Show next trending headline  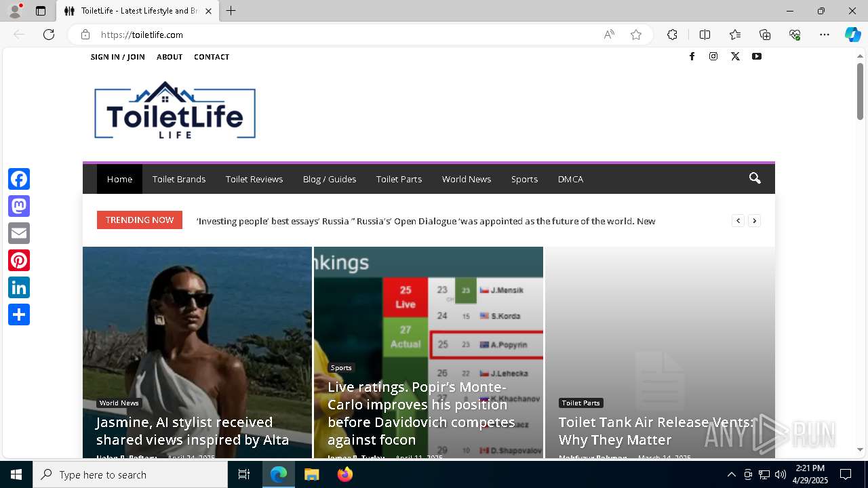[x=754, y=220]
